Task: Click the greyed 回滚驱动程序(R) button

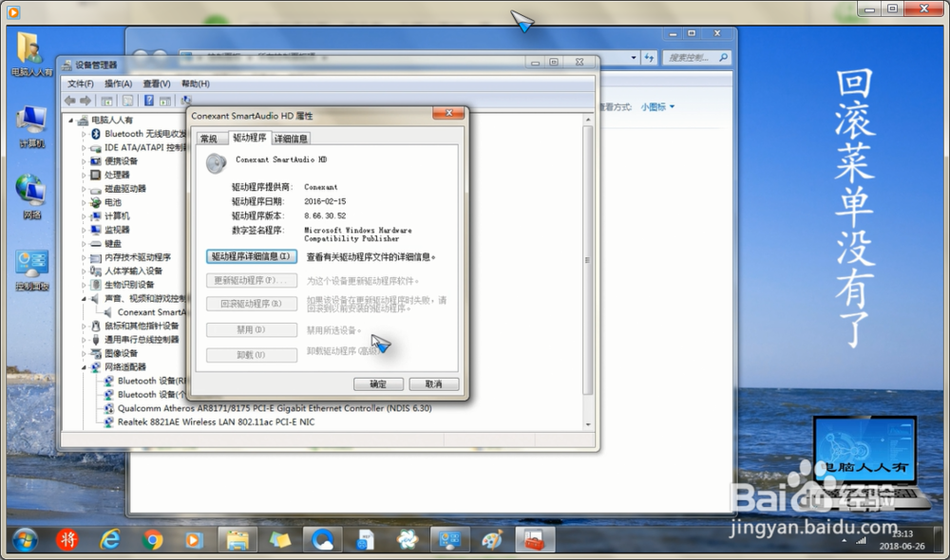Action: click(x=252, y=304)
